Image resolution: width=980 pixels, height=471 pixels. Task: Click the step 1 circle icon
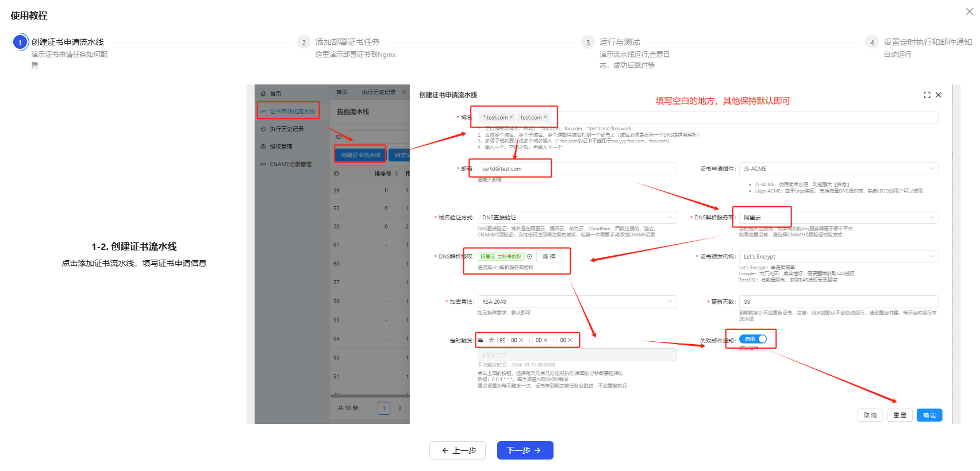20,43
